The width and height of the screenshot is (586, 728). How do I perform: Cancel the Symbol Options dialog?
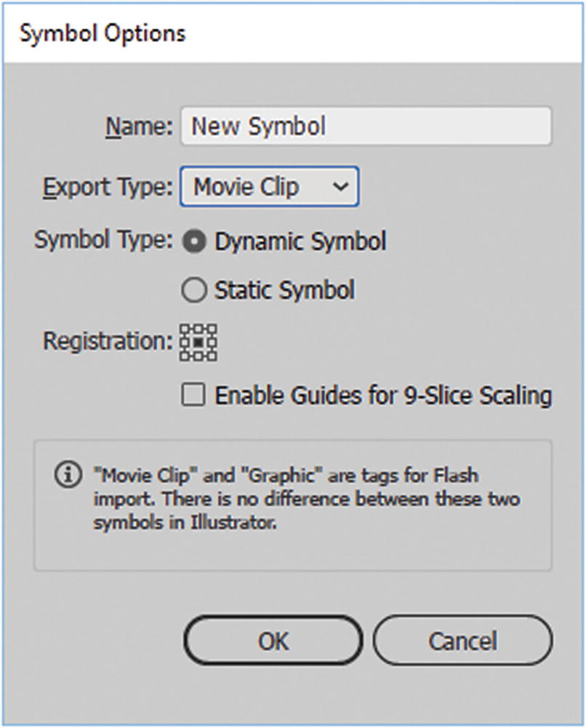462,641
